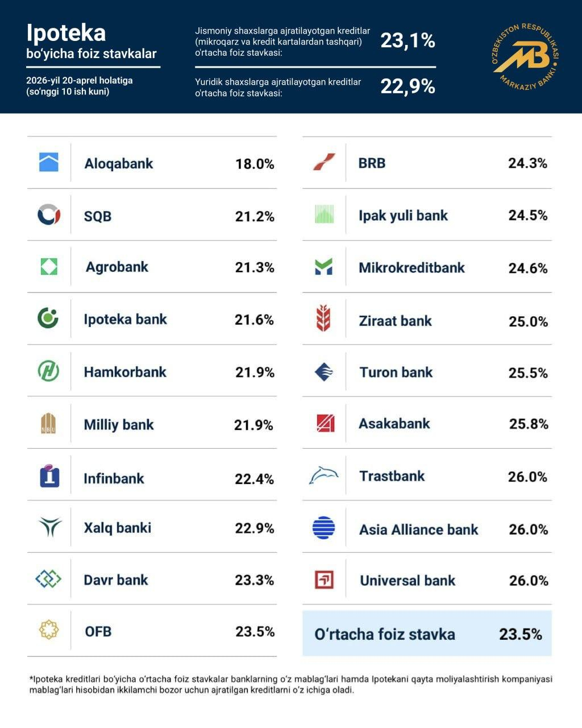Click the Ipoteka heading title
582x728 pixels.
pyautogui.click(x=66, y=33)
